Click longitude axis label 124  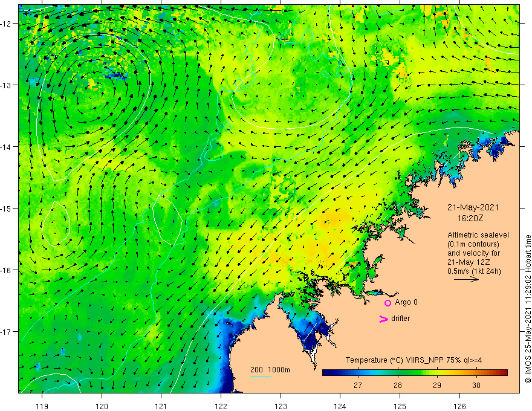click(340, 406)
